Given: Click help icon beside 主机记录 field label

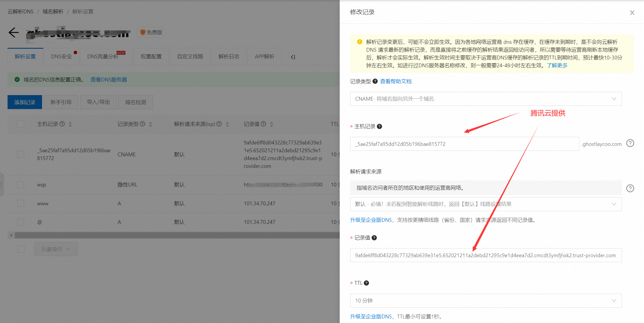Looking at the screenshot, I should (x=379, y=126).
